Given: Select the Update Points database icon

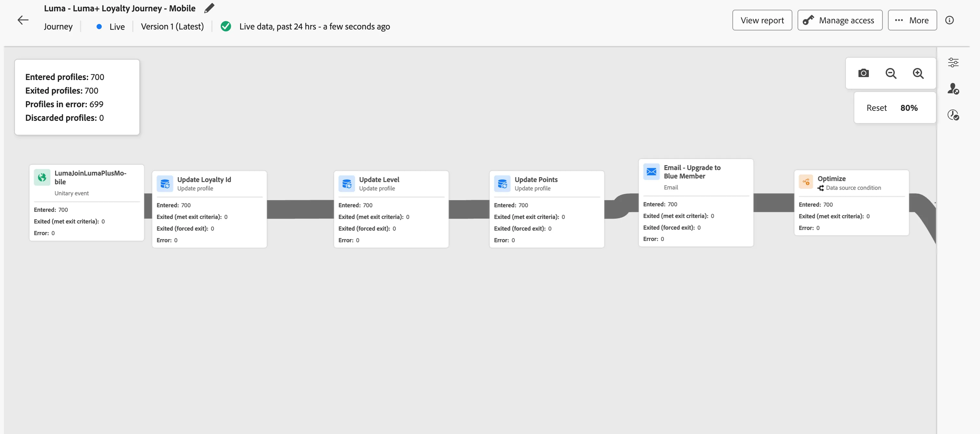Looking at the screenshot, I should pos(502,184).
